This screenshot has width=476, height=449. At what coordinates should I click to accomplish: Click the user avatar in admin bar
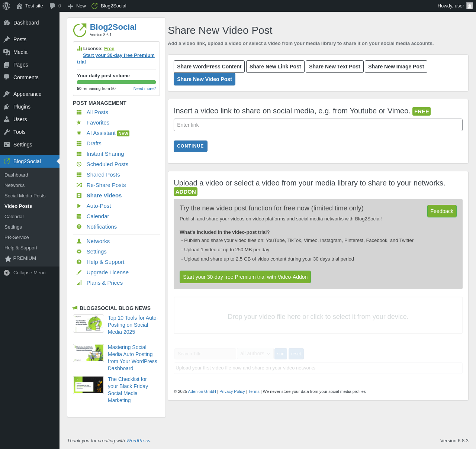470,6
